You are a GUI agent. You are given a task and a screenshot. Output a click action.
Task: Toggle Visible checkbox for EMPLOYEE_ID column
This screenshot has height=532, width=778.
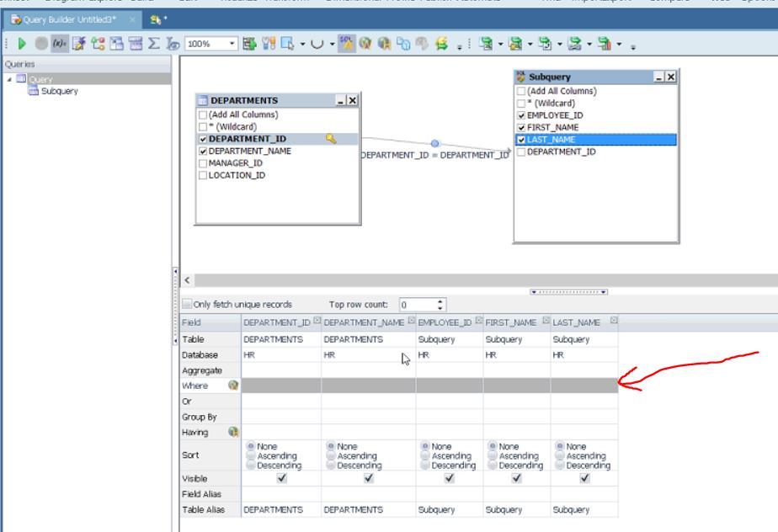click(449, 478)
